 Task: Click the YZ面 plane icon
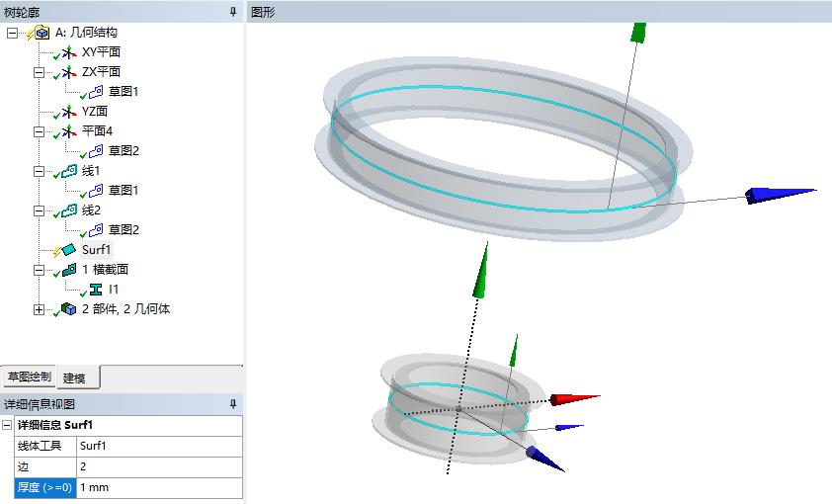(x=68, y=112)
